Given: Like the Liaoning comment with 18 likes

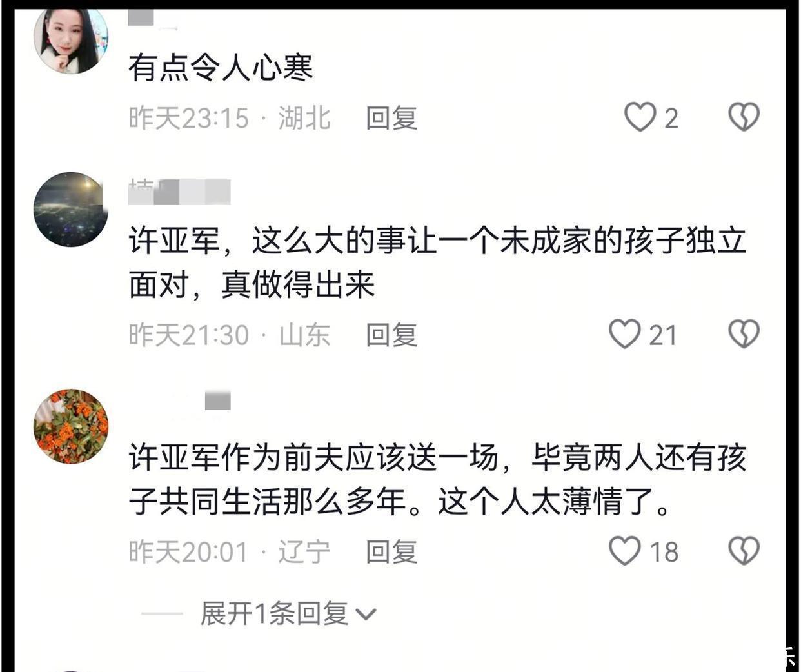Looking at the screenshot, I should click(x=624, y=551).
